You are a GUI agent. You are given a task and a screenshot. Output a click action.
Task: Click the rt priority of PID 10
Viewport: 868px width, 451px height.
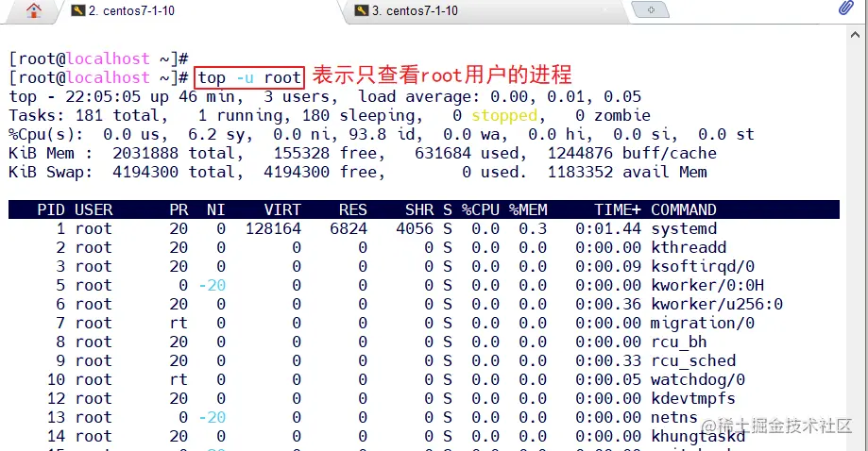tap(179, 379)
